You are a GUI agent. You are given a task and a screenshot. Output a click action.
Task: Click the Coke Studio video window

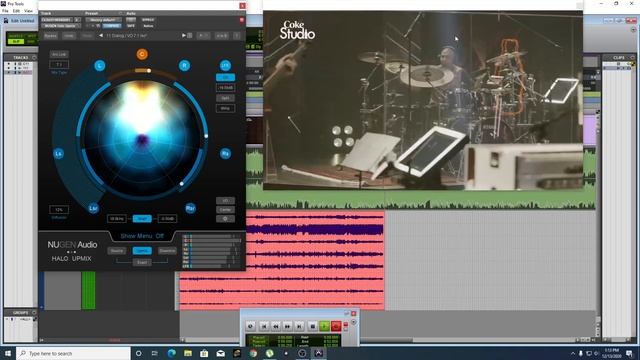(423, 100)
